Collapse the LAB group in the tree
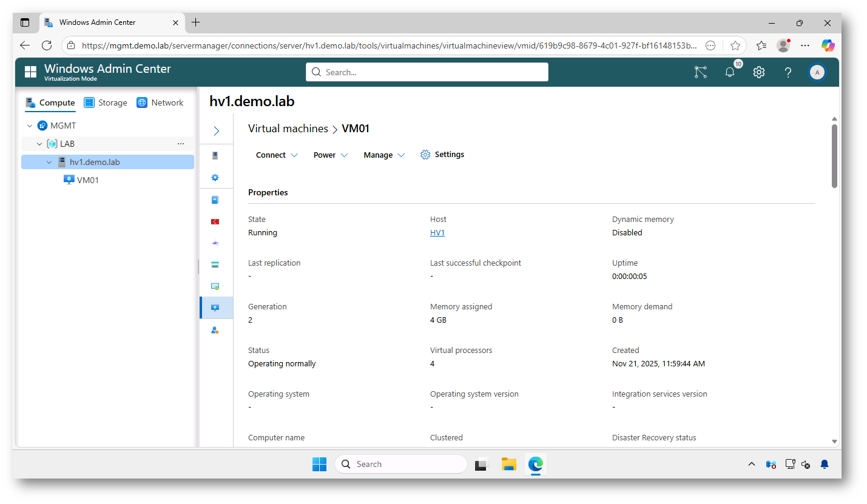The height and width of the screenshot is (504, 867). (39, 144)
